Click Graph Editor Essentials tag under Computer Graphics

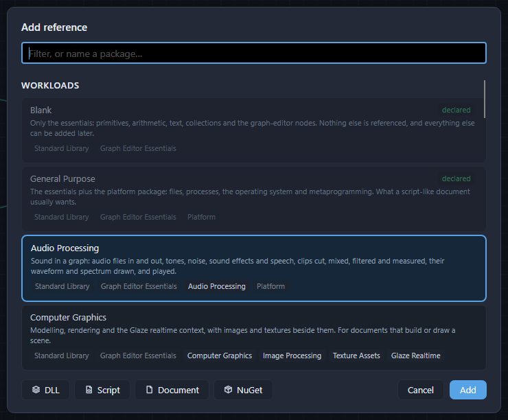pyautogui.click(x=138, y=355)
